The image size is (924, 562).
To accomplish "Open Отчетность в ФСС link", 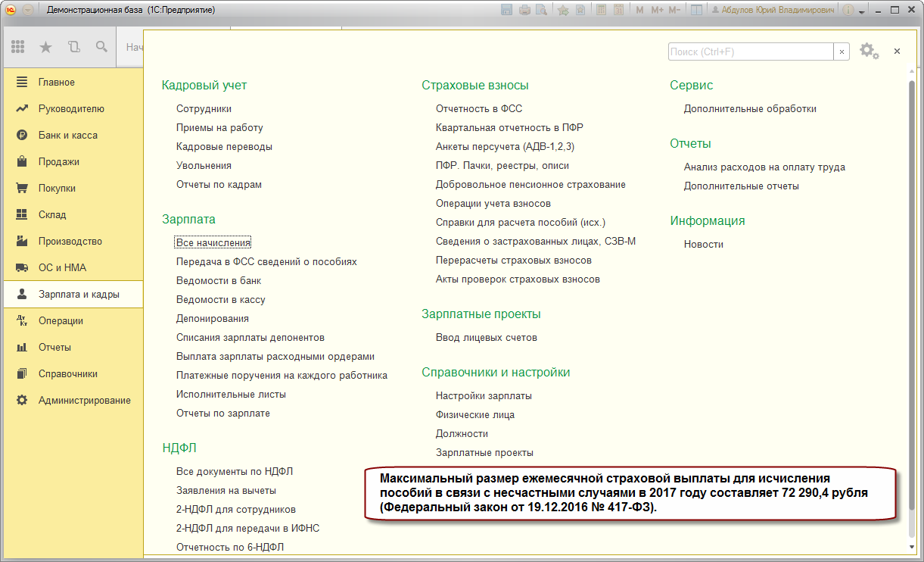I will point(479,108).
